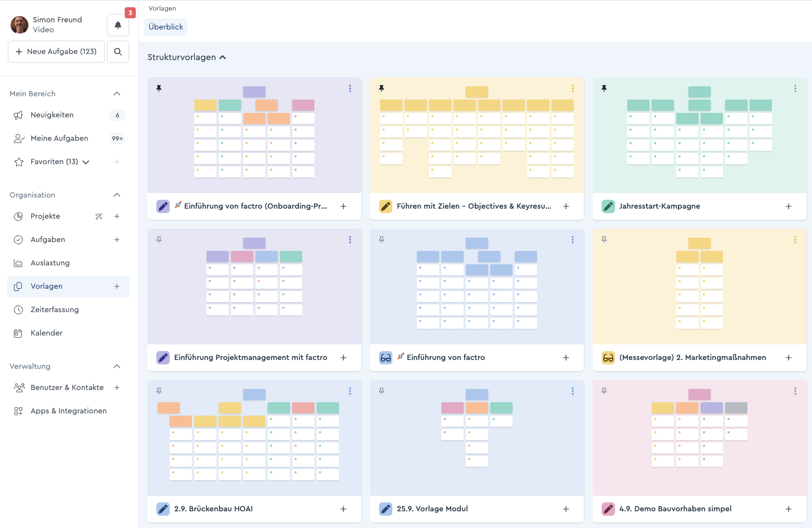Pin the Messevorlage Marketingmaßnahmen template
Viewport: 812px width, 528px height.
tap(604, 240)
